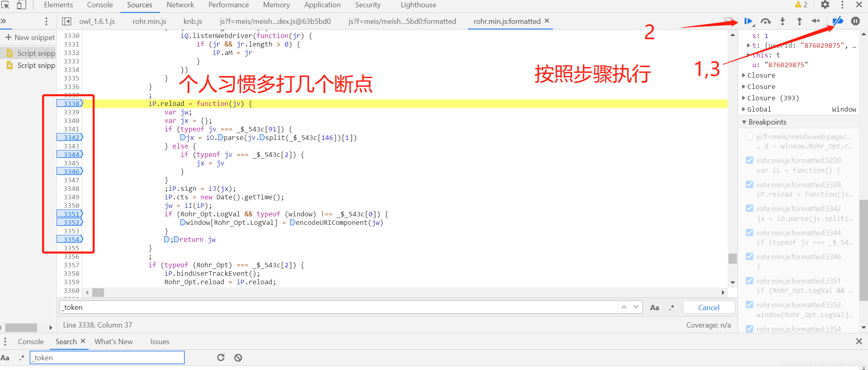Open the owl_1.6.1.js file tab
Screen dimensions: 868x370
click(97, 21)
